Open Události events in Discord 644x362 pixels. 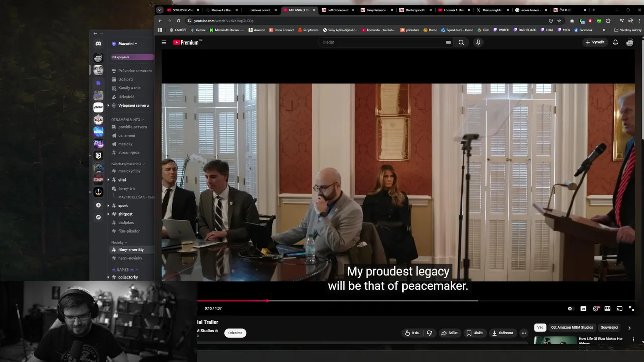(123, 79)
